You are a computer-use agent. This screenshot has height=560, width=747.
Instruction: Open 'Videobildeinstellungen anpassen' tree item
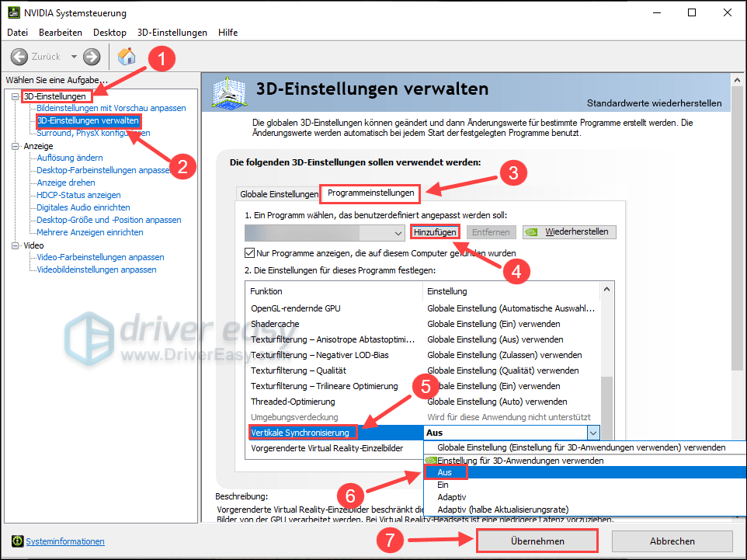(x=97, y=270)
